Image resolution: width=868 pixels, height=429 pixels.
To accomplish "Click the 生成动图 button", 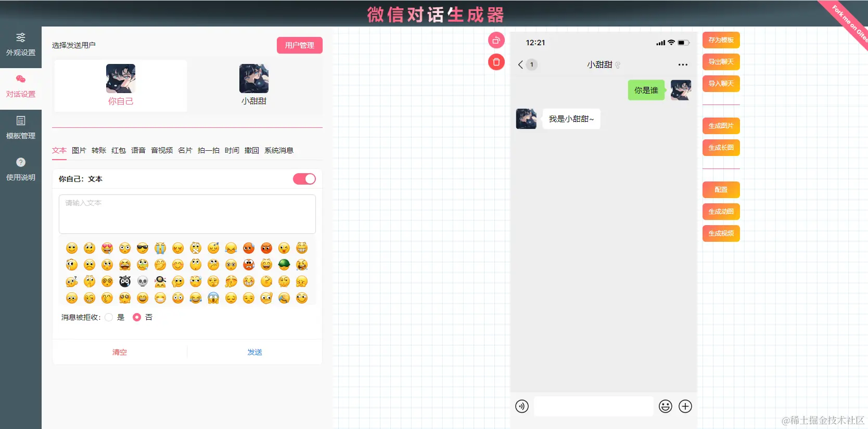I will pyautogui.click(x=721, y=212).
